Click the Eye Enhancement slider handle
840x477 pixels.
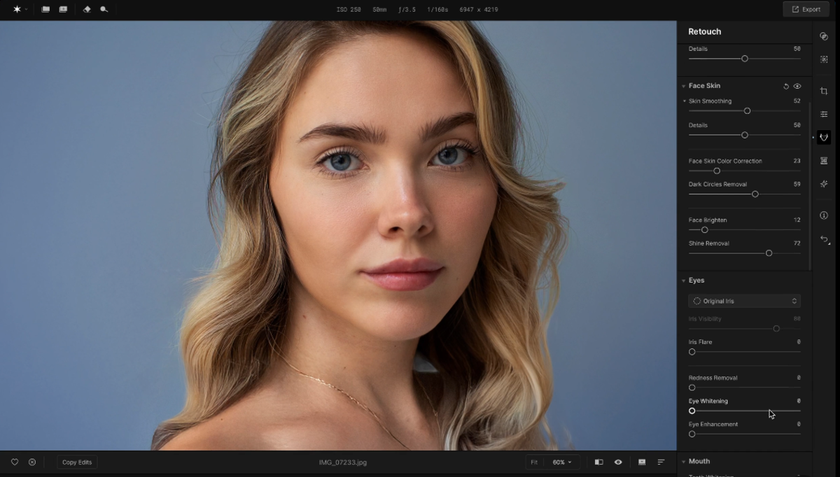[x=692, y=434]
